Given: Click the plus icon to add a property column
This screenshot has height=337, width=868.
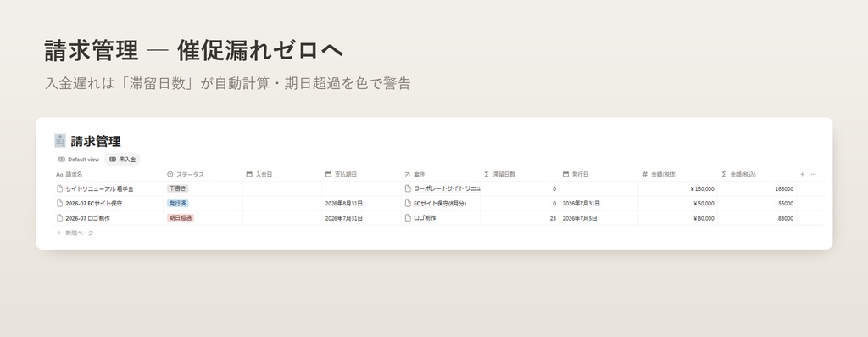Looking at the screenshot, I should (802, 175).
